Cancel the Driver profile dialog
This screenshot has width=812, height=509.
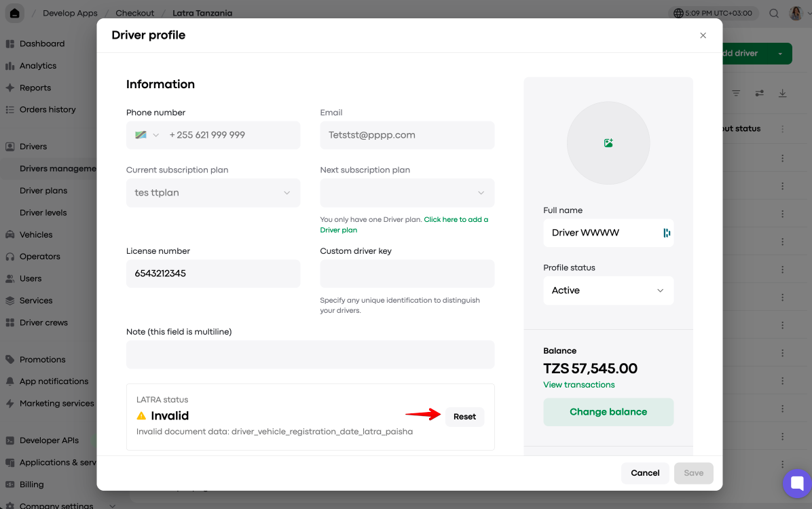tap(645, 473)
